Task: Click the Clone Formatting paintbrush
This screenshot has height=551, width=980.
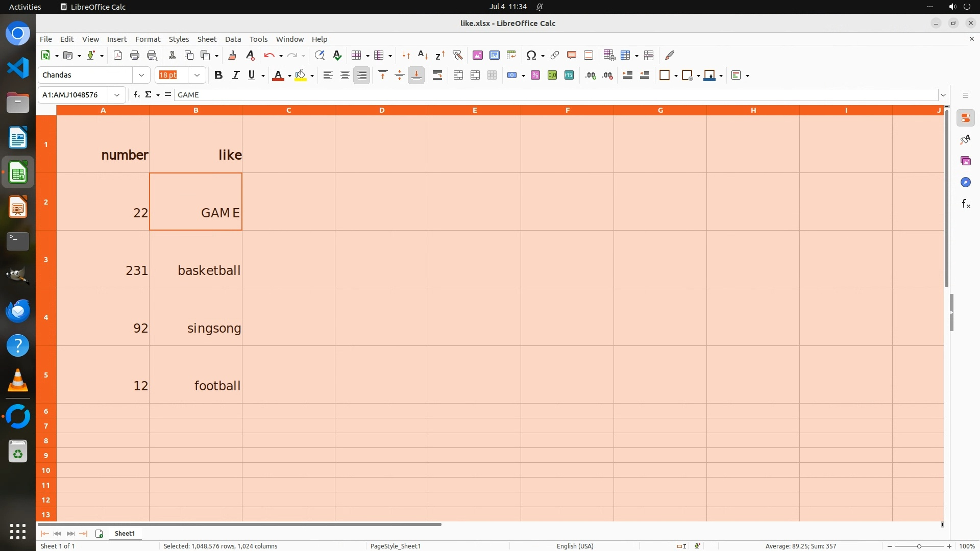Action: tap(232, 55)
